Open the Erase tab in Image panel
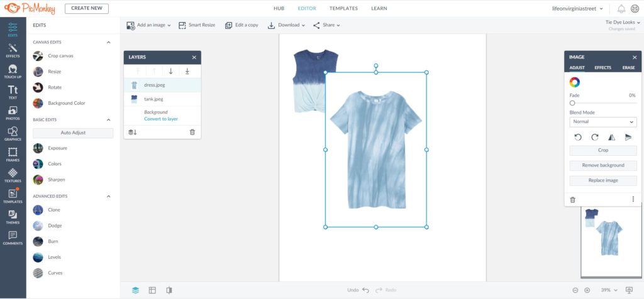644x299 pixels. [x=628, y=67]
